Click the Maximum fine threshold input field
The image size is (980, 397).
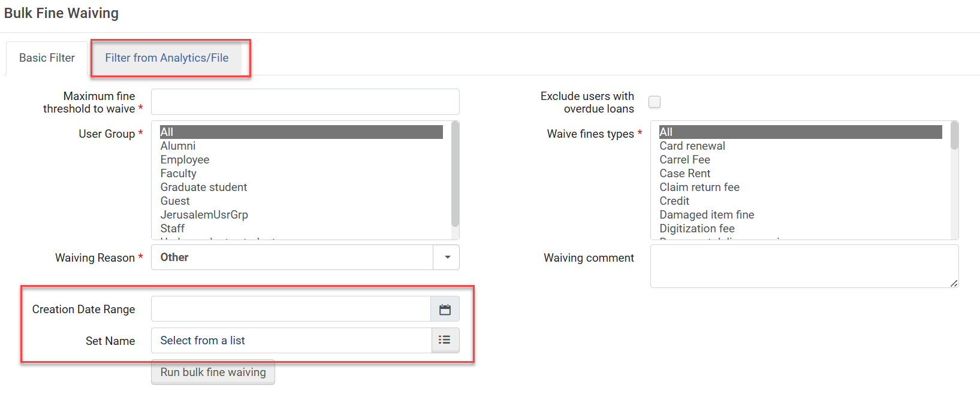click(305, 102)
